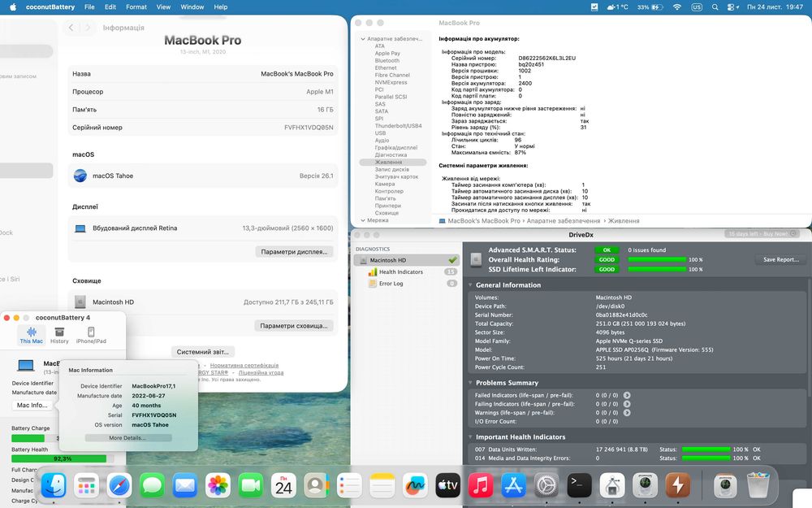Select Bluetooth in System Information sidebar
This screenshot has width=812, height=508.
coord(387,61)
